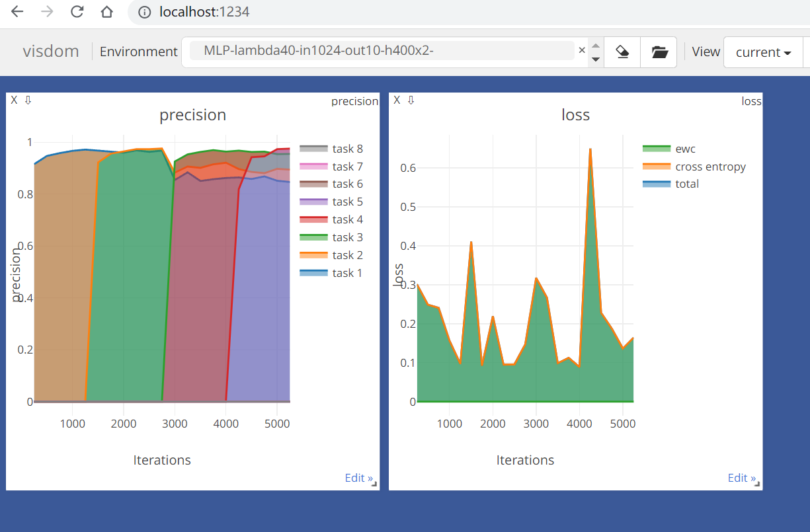Toggle task 5 trace in legend
810x532 pixels.
(x=331, y=202)
